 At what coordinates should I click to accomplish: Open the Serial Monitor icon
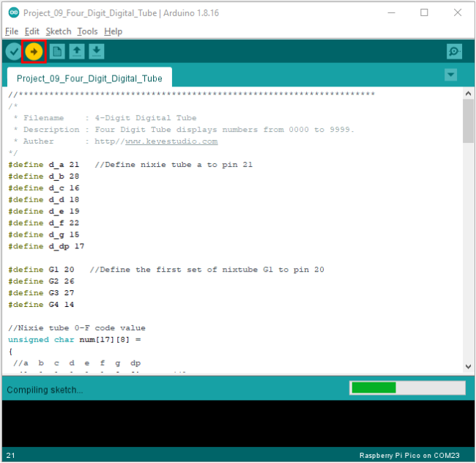[x=454, y=51]
